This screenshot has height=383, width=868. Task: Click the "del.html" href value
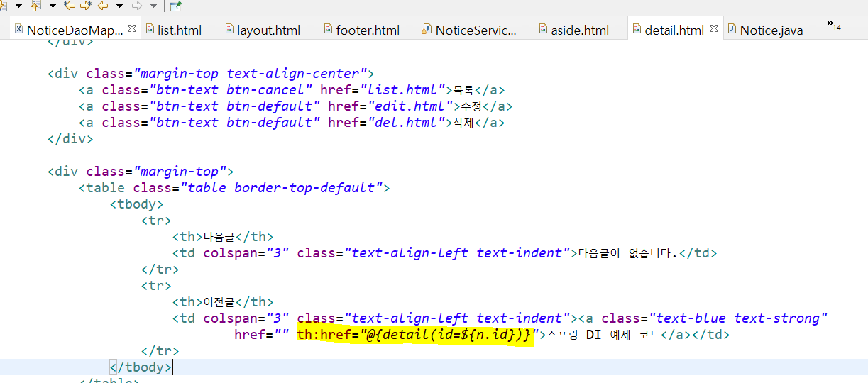pos(407,122)
